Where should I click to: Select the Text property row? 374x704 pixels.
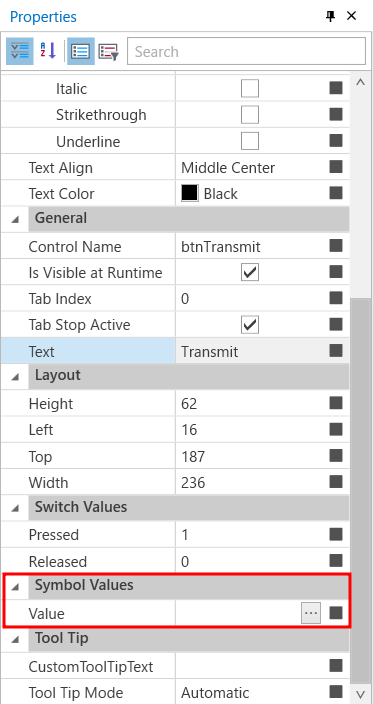click(x=175, y=351)
